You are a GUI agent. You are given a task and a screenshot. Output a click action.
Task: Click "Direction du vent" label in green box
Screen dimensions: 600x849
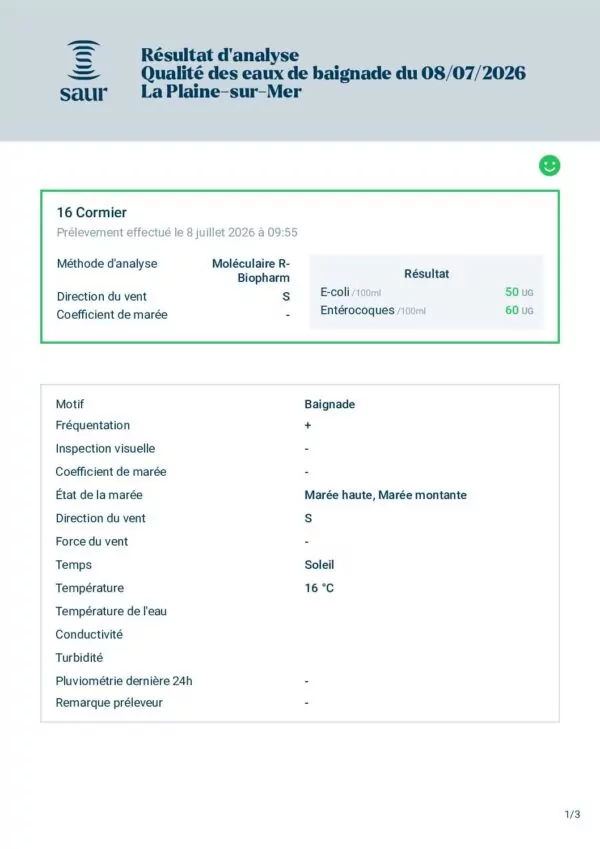coord(102,296)
